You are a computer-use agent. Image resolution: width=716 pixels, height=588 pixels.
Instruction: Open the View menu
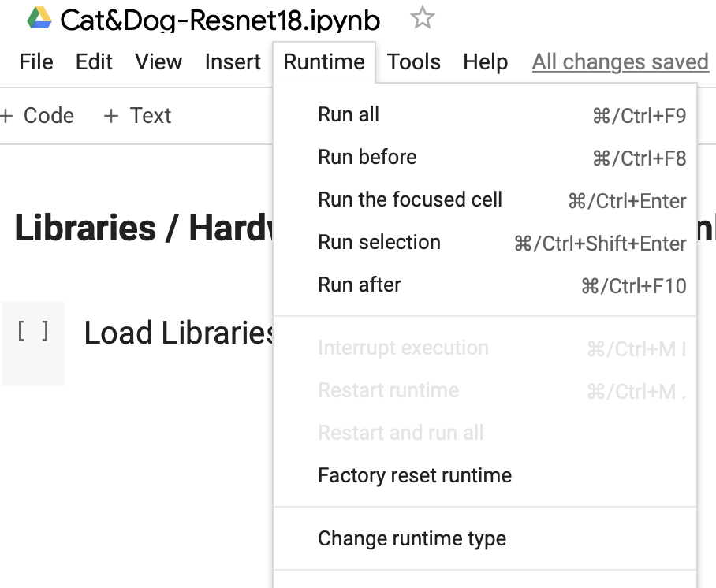pyautogui.click(x=158, y=62)
